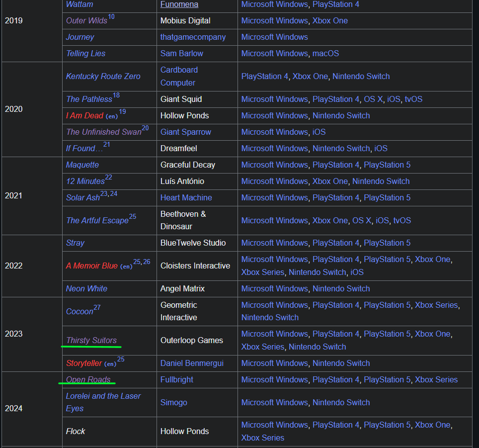Click Xbox Series in the Open Roads row
Image resolution: width=479 pixels, height=448 pixels.
(x=436, y=380)
